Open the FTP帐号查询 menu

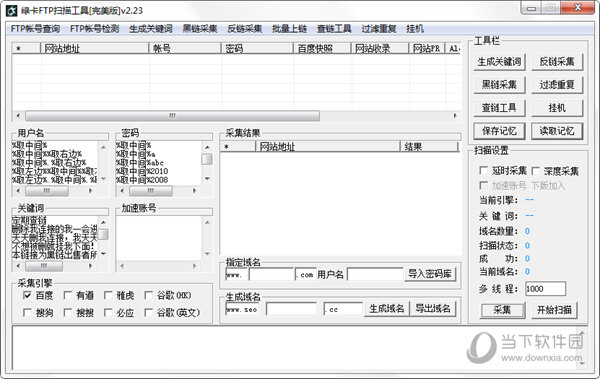35,29
